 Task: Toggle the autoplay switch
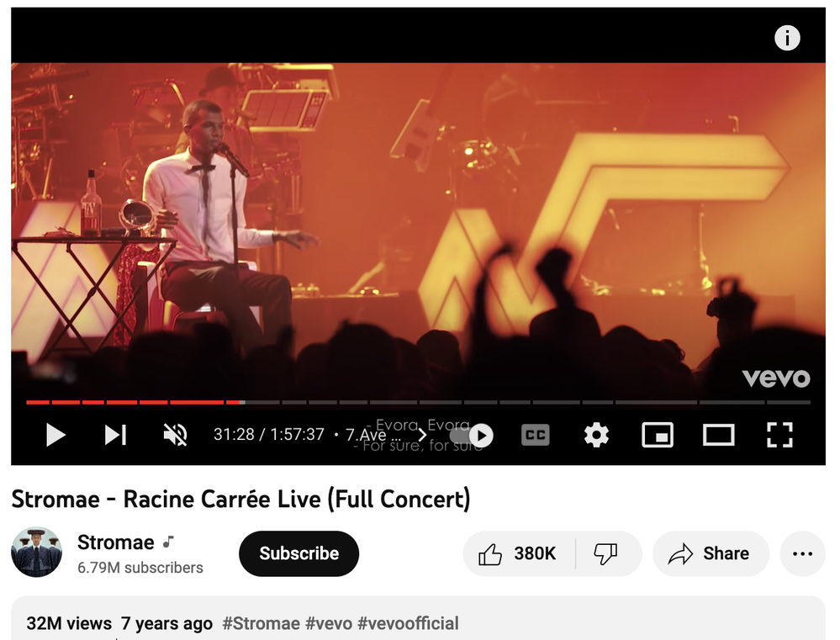pyautogui.click(x=473, y=436)
